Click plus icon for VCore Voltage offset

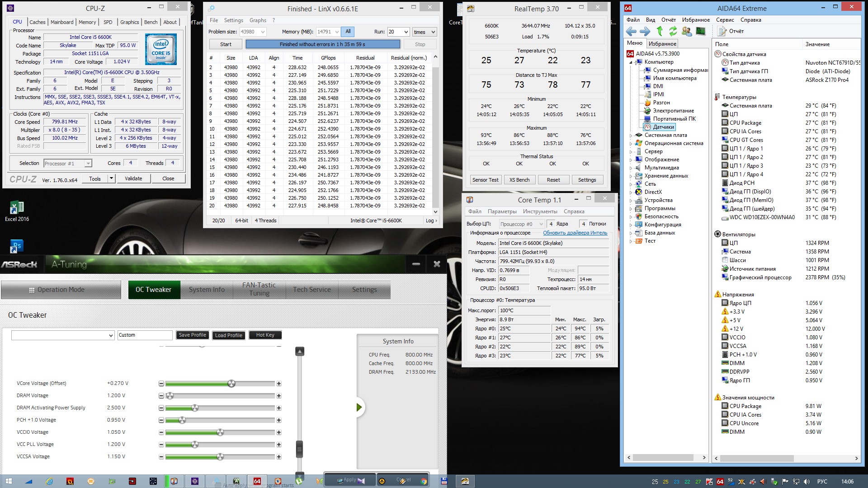(279, 384)
